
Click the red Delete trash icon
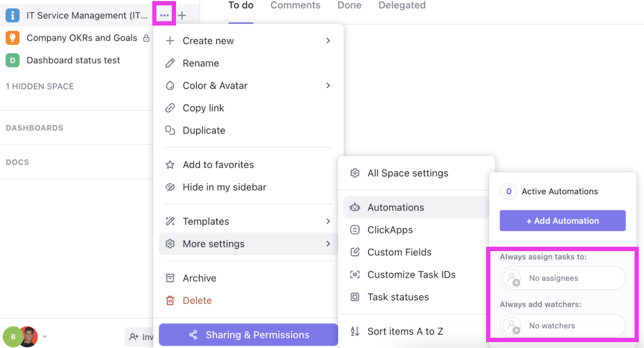[170, 301]
